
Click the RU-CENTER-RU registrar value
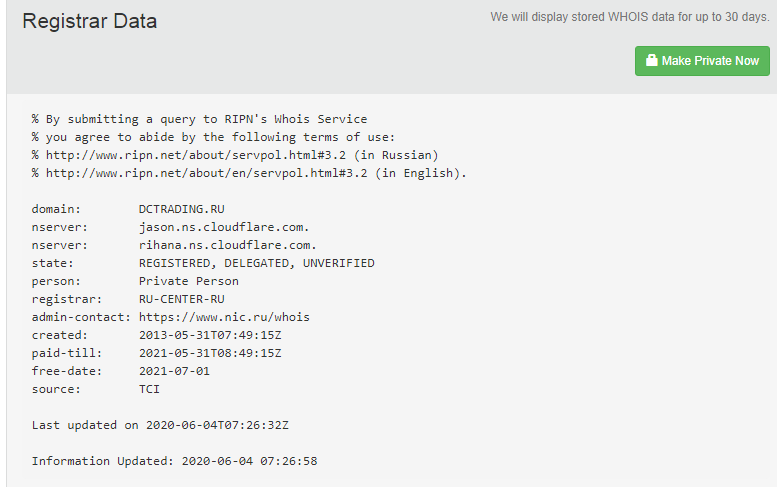pyautogui.click(x=182, y=299)
